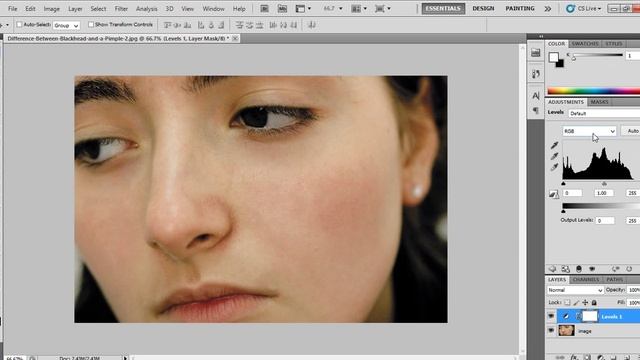Click the Output Levels field showing 0

[605, 220]
